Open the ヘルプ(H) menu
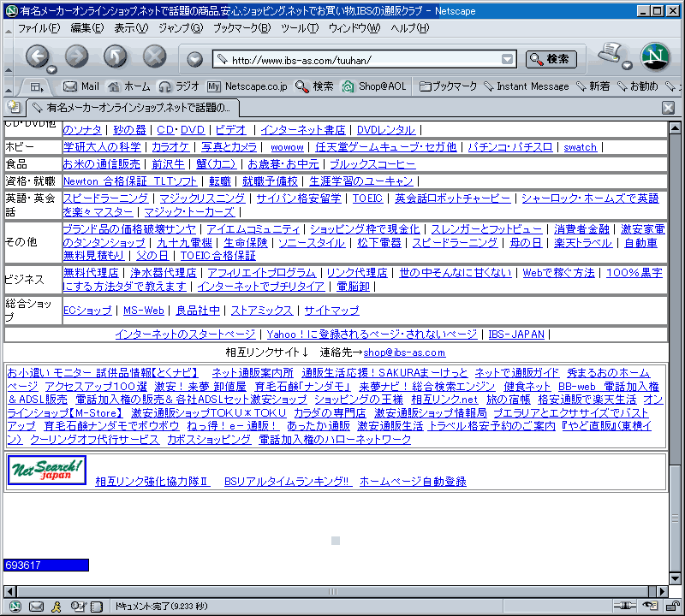 click(410, 28)
